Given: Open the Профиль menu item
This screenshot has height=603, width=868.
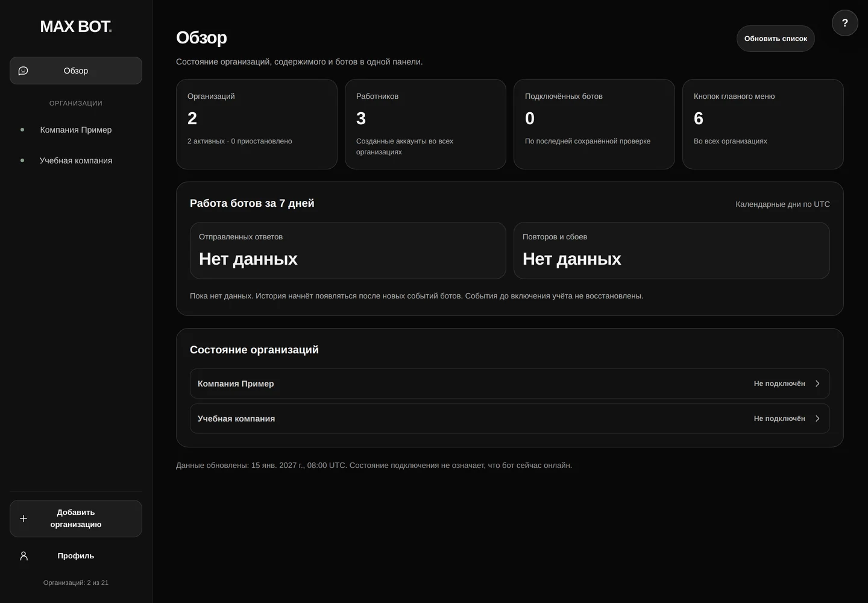Looking at the screenshot, I should click(x=76, y=556).
